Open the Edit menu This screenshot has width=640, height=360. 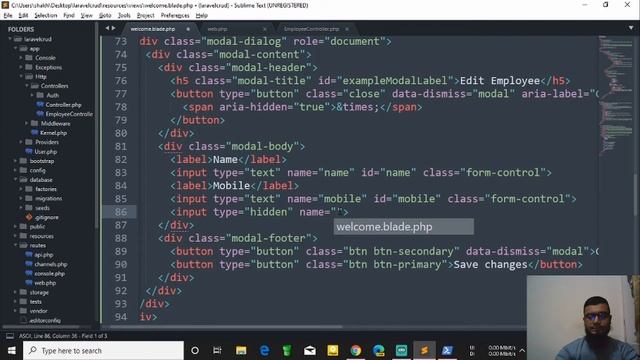point(23,16)
